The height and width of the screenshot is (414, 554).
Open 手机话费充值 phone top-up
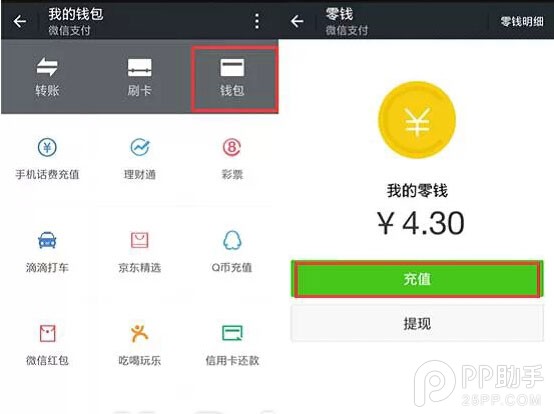(x=47, y=159)
